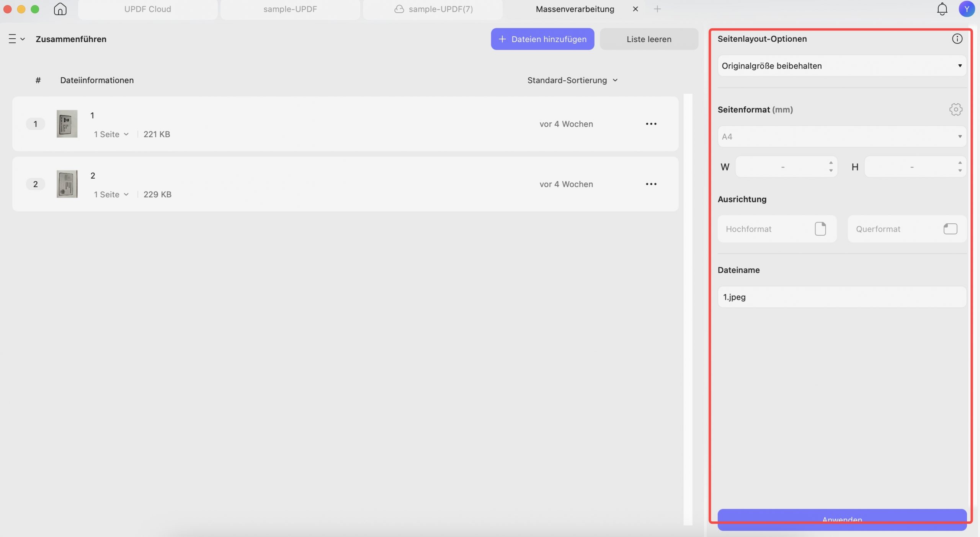
Task: Click Dateien hinzufügen button
Action: click(x=542, y=39)
